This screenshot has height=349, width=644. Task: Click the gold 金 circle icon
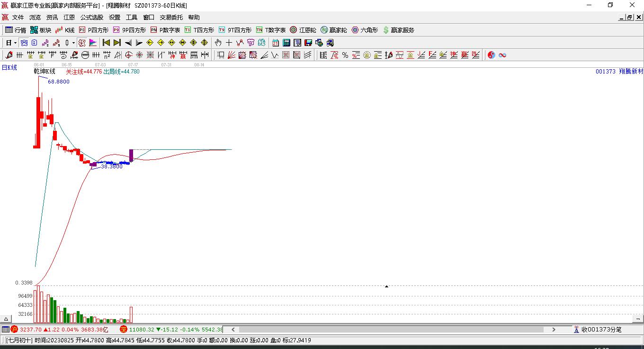[x=367, y=55]
